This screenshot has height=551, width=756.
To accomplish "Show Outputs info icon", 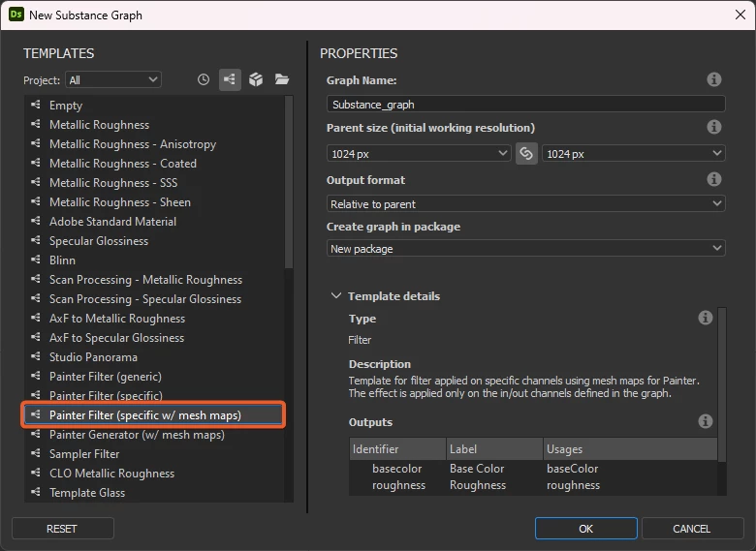I will [706, 421].
